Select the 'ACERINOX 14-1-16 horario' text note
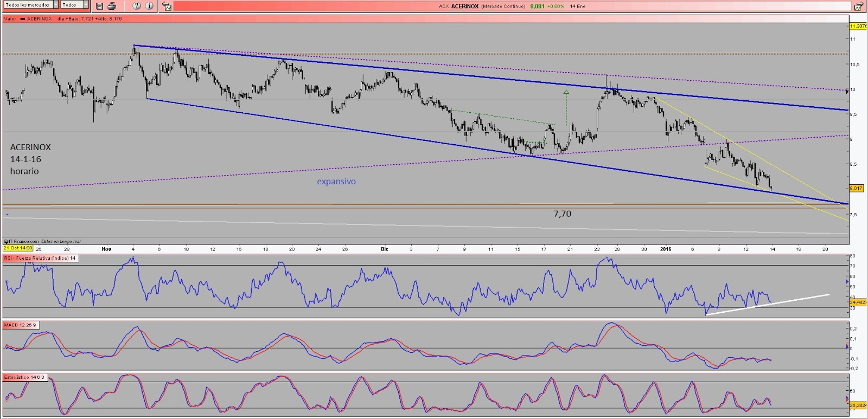The height and width of the screenshot is (419, 868). click(30, 159)
